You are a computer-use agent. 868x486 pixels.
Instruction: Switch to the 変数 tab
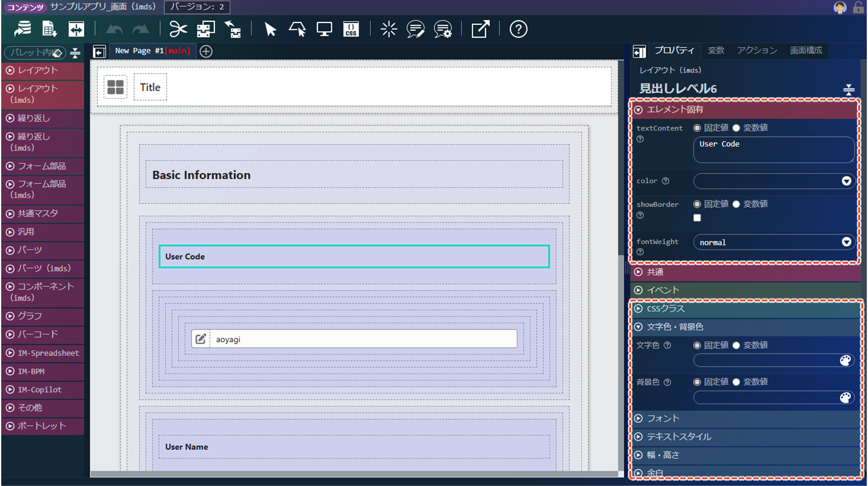coord(716,51)
